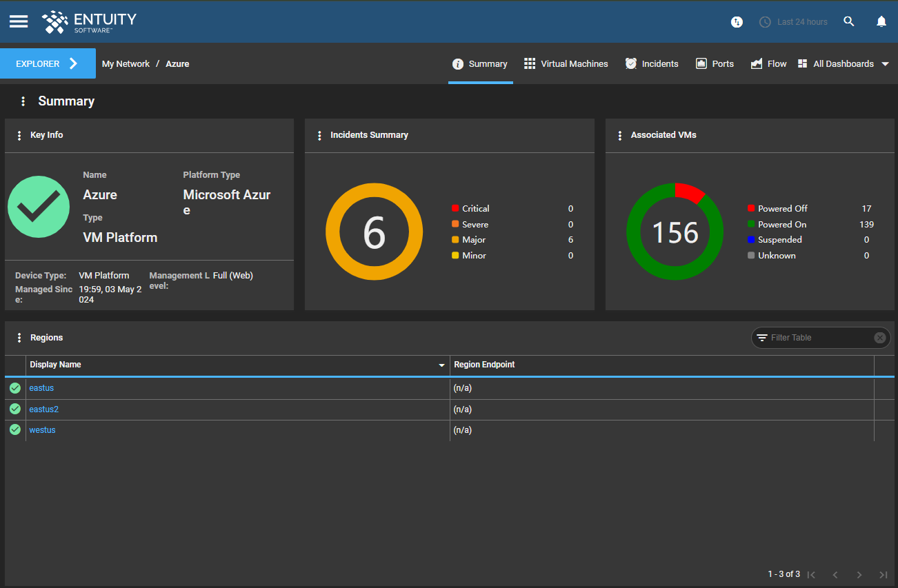Click the Microsoft Azure platform type text
Viewport: 898px width, 588px height.
tap(227, 202)
